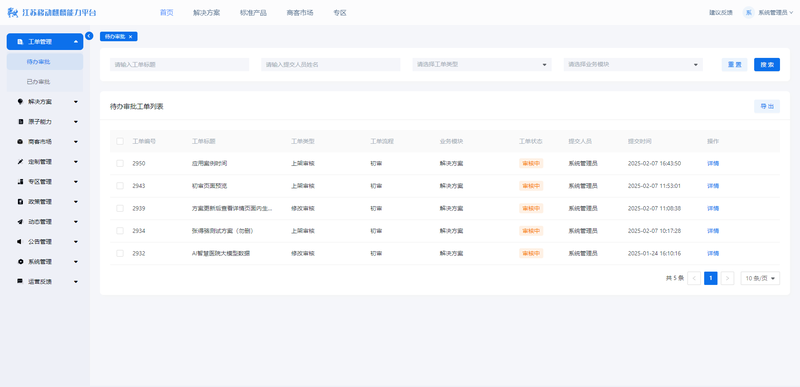This screenshot has width=800, height=387.
Task: Click the 公告管理 megaphone icon
Action: tap(20, 242)
